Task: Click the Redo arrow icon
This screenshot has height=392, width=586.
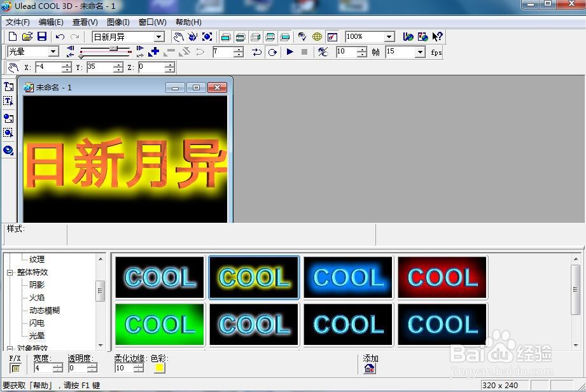Action: click(x=74, y=37)
